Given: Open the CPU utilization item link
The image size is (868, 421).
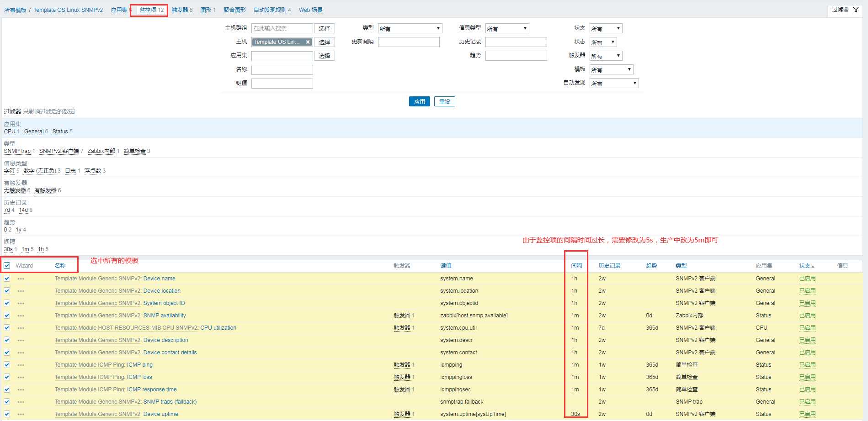Looking at the screenshot, I should pos(218,328).
